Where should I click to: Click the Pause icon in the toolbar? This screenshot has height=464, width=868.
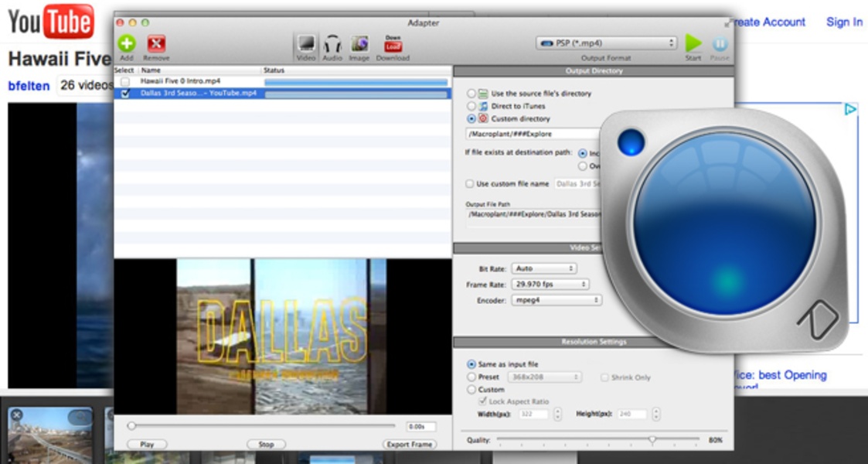click(720, 44)
